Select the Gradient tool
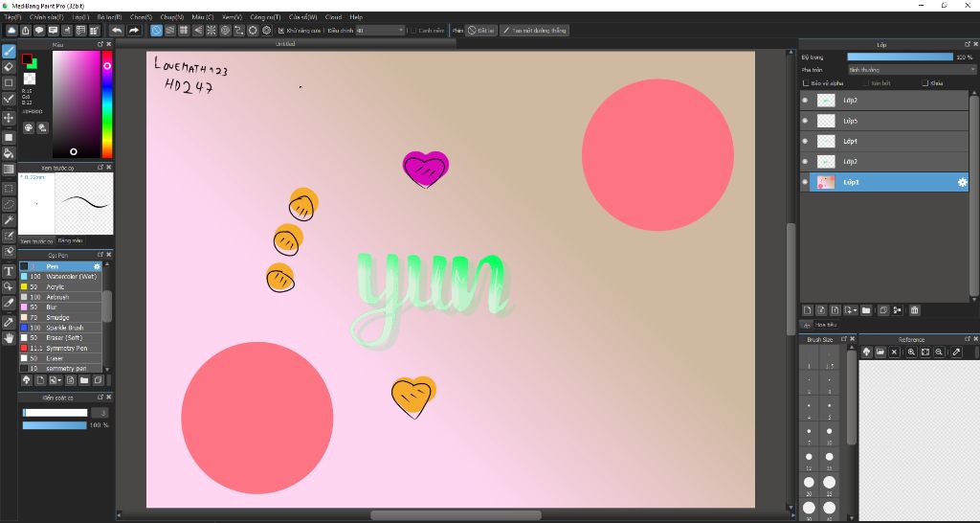Image resolution: width=980 pixels, height=523 pixels. pyautogui.click(x=9, y=169)
